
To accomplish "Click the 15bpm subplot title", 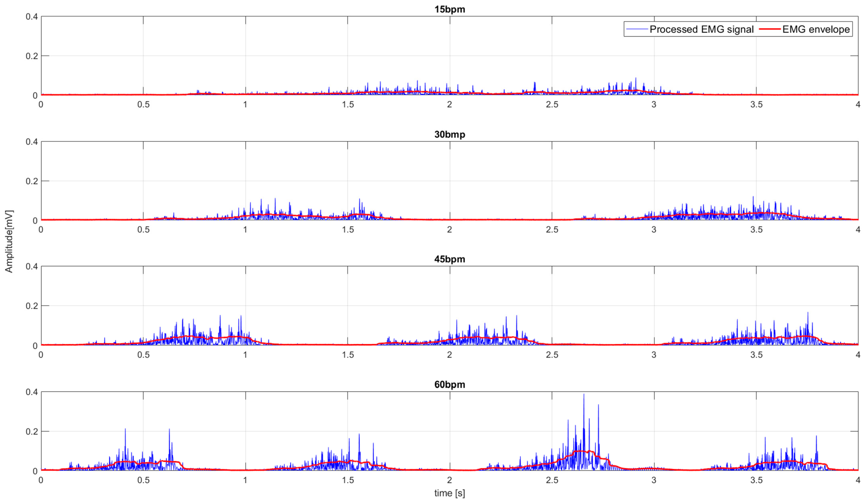I will [449, 9].
